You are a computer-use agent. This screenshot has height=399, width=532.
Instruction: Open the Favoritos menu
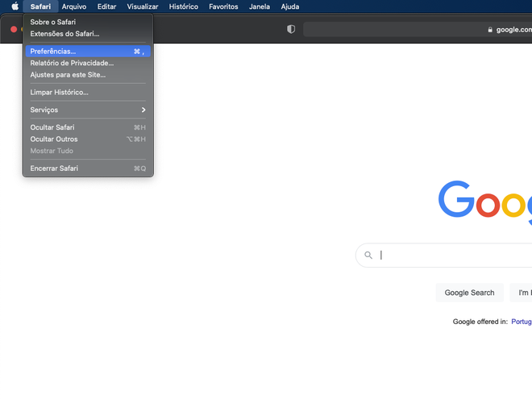[x=223, y=6]
